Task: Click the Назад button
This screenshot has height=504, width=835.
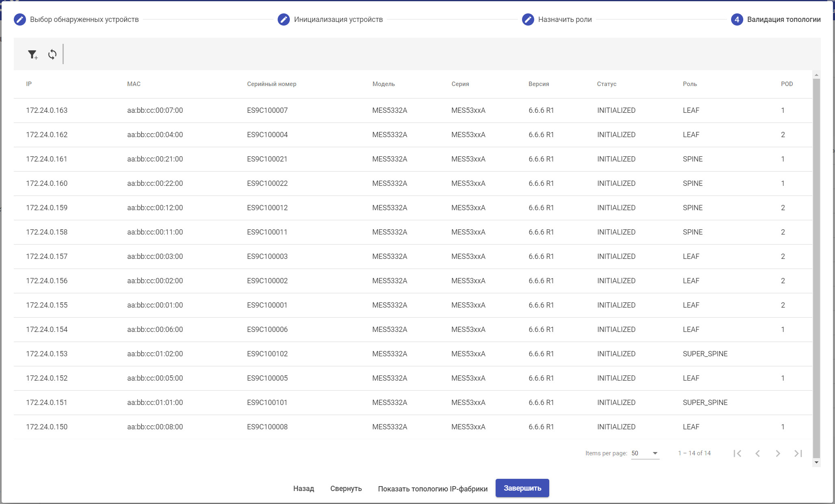Action: click(304, 488)
